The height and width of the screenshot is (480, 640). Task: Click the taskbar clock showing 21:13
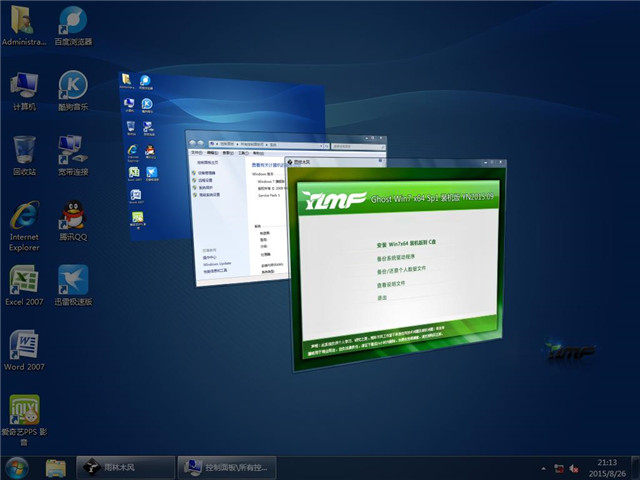pyautogui.click(x=606, y=467)
